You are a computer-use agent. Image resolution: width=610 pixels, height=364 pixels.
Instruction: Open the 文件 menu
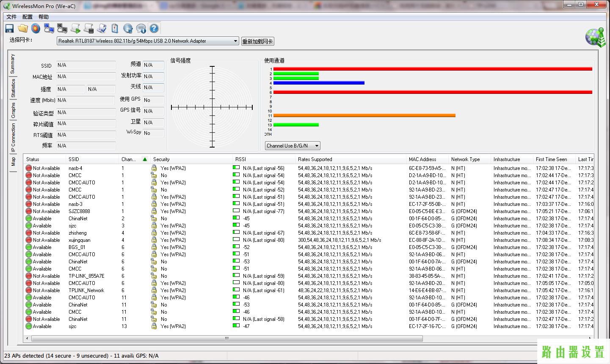pyautogui.click(x=11, y=17)
